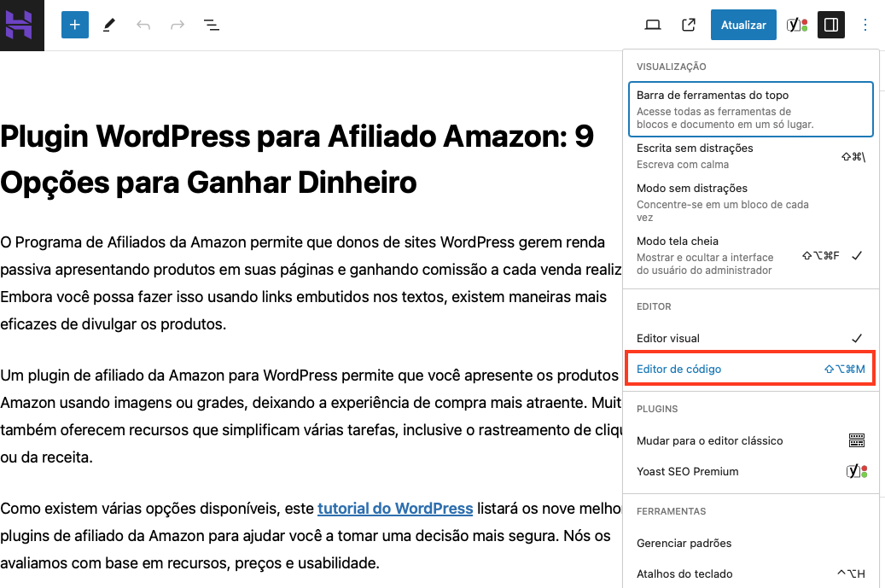
Task: Click the site logo to exit editor
Action: point(22,25)
